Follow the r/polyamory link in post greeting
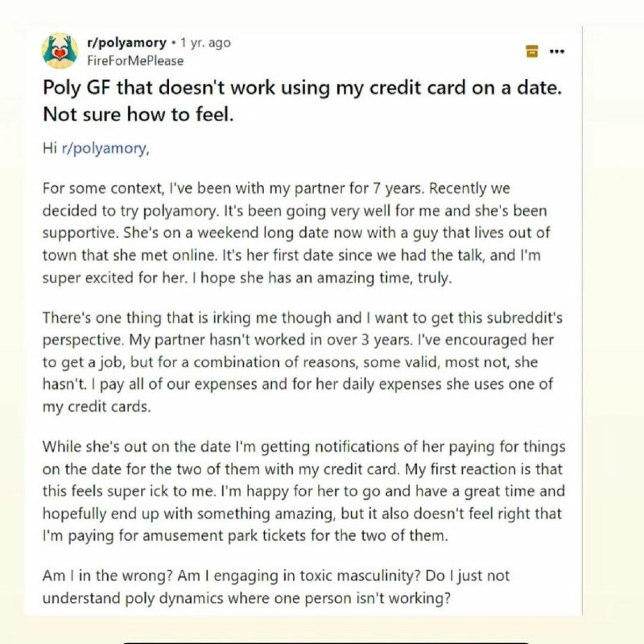 105,148
